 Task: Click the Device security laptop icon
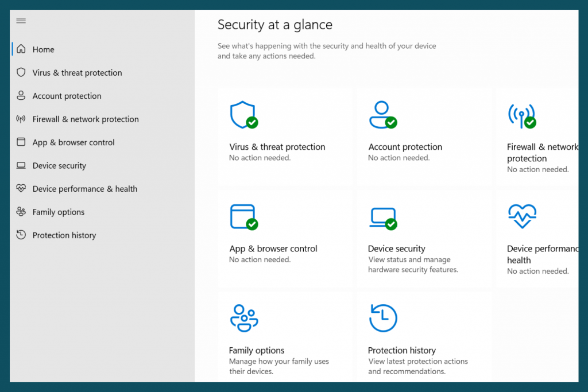(383, 216)
